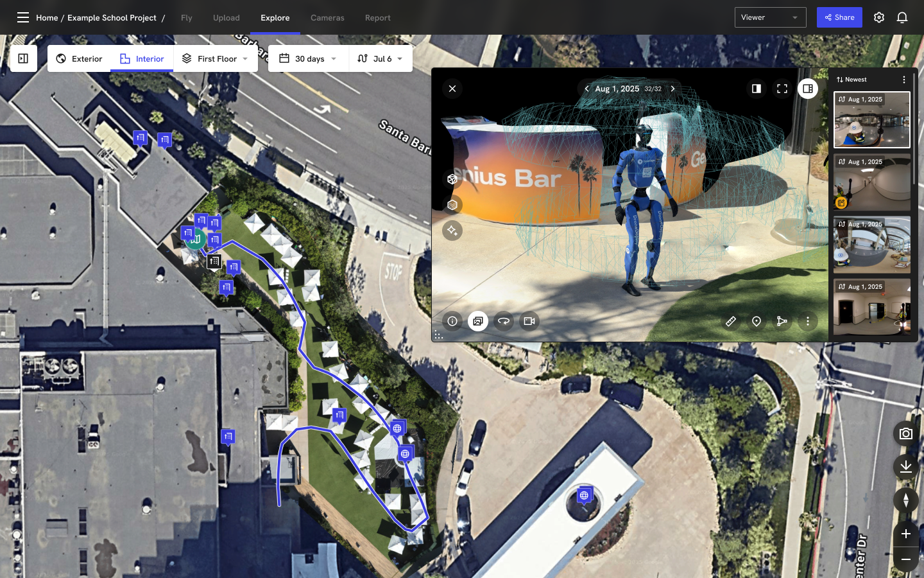This screenshot has width=924, height=578.
Task: Open the 360 walkthrough rotate tool
Action: point(504,321)
